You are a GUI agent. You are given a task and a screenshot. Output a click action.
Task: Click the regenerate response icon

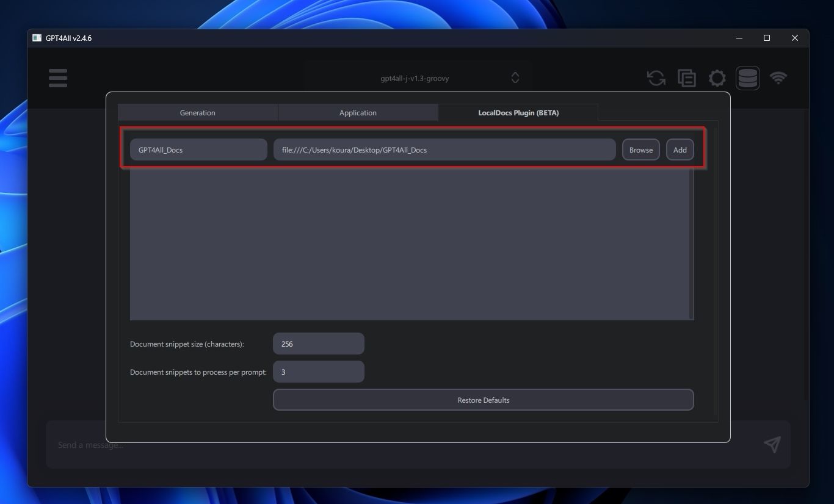(x=656, y=77)
